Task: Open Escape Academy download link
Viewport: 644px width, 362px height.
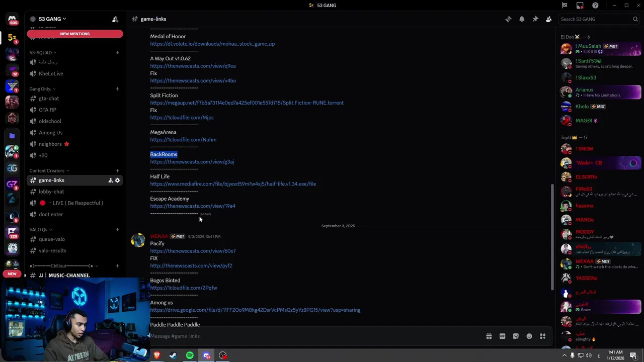Action: pos(193,206)
